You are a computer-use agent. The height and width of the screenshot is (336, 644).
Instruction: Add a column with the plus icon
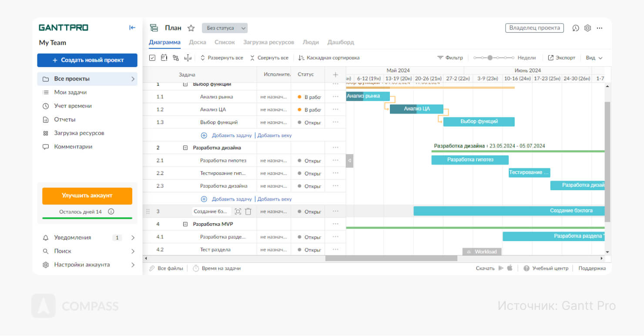click(335, 74)
